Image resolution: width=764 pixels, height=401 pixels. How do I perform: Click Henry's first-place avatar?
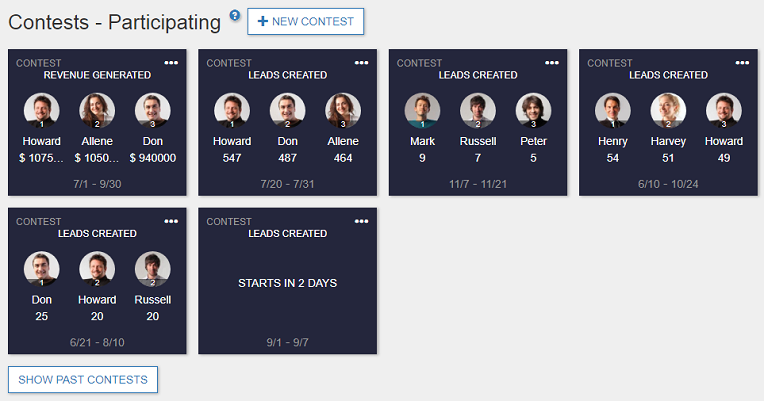coord(612,110)
